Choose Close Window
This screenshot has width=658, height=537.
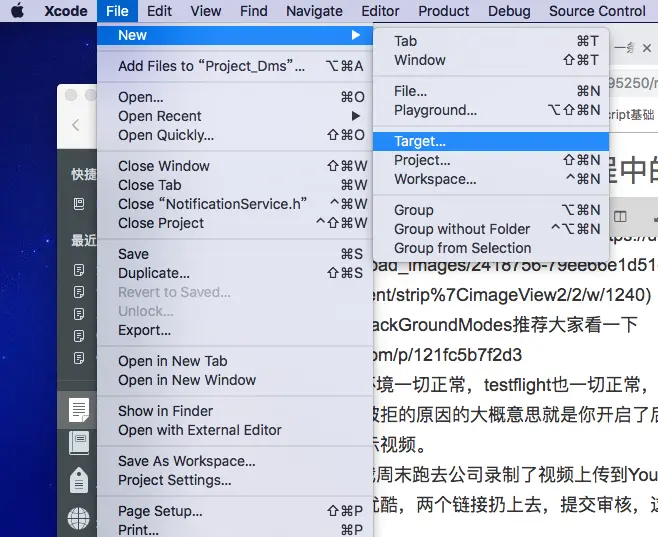[x=235, y=166]
